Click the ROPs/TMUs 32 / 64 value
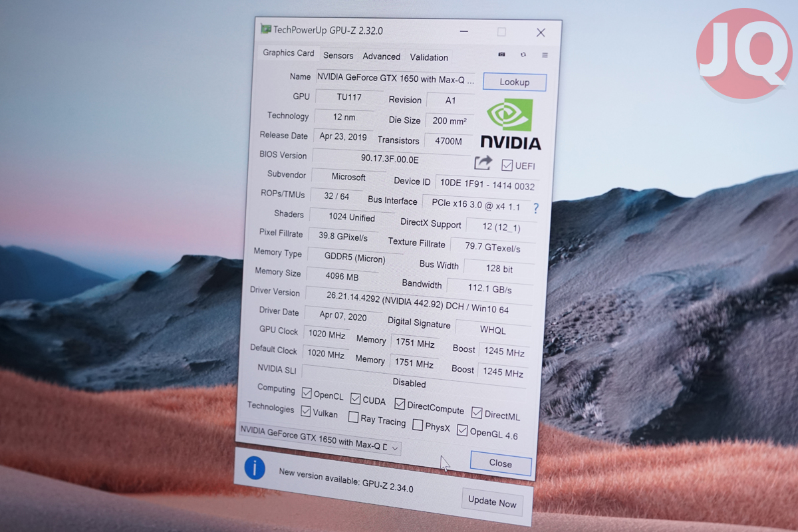The width and height of the screenshot is (798, 532). [336, 197]
